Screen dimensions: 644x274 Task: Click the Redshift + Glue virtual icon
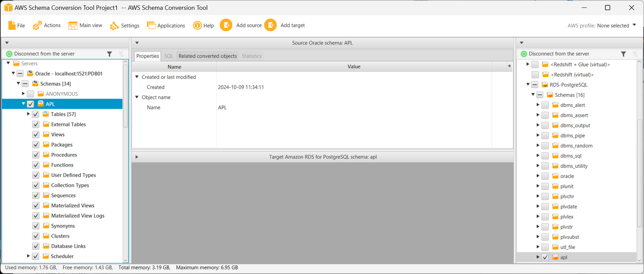point(545,65)
